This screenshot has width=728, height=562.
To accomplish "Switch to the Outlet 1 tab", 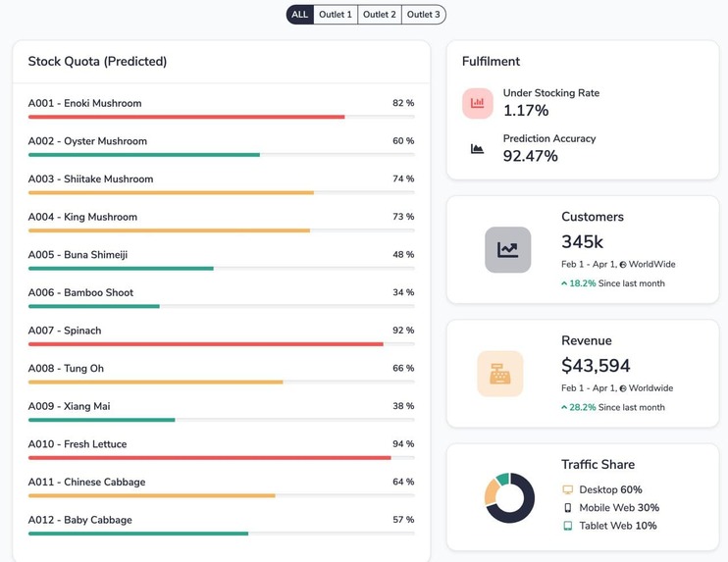I will [x=336, y=15].
